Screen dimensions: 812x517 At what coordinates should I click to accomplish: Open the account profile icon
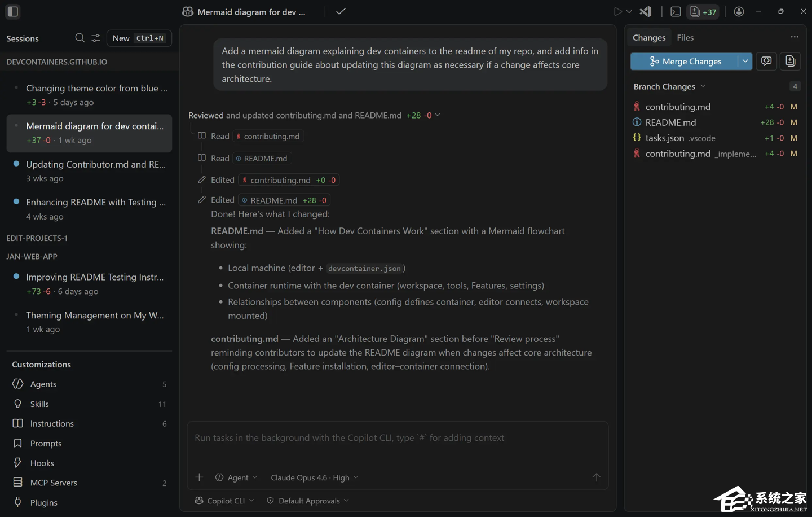[x=739, y=11]
